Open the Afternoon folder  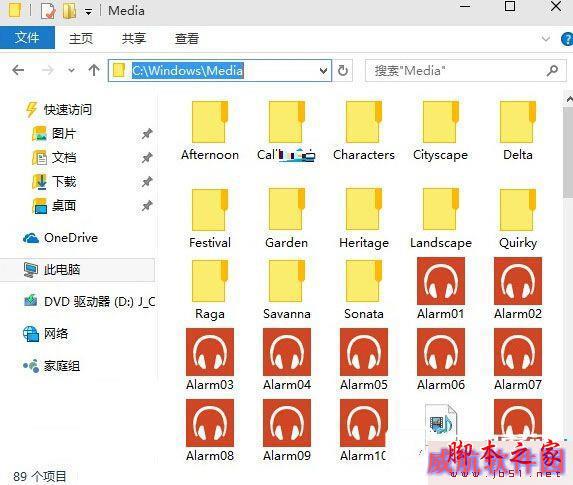click(x=210, y=130)
